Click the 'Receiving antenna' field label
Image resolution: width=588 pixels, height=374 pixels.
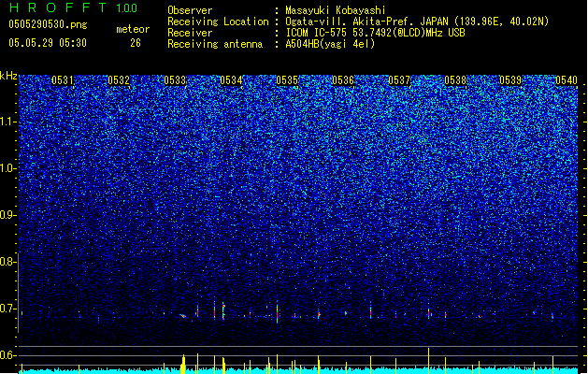tap(215, 44)
